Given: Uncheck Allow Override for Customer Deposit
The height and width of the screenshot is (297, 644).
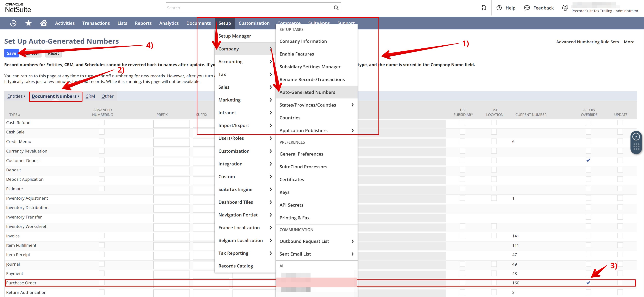Looking at the screenshot, I should [588, 160].
